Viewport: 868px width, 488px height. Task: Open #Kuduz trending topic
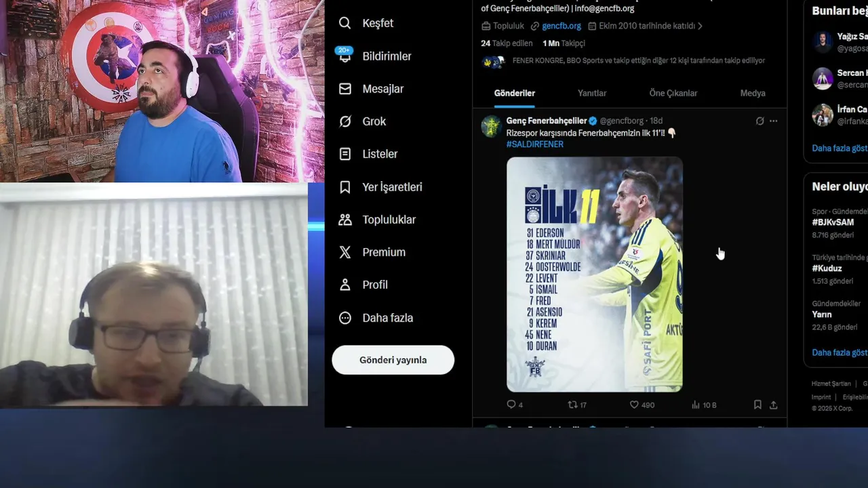coord(827,268)
